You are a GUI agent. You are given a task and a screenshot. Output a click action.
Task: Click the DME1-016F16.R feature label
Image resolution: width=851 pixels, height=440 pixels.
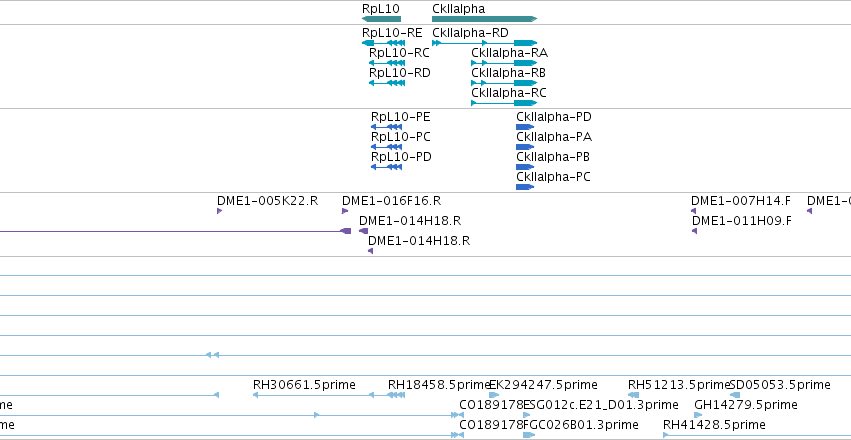click(x=391, y=201)
